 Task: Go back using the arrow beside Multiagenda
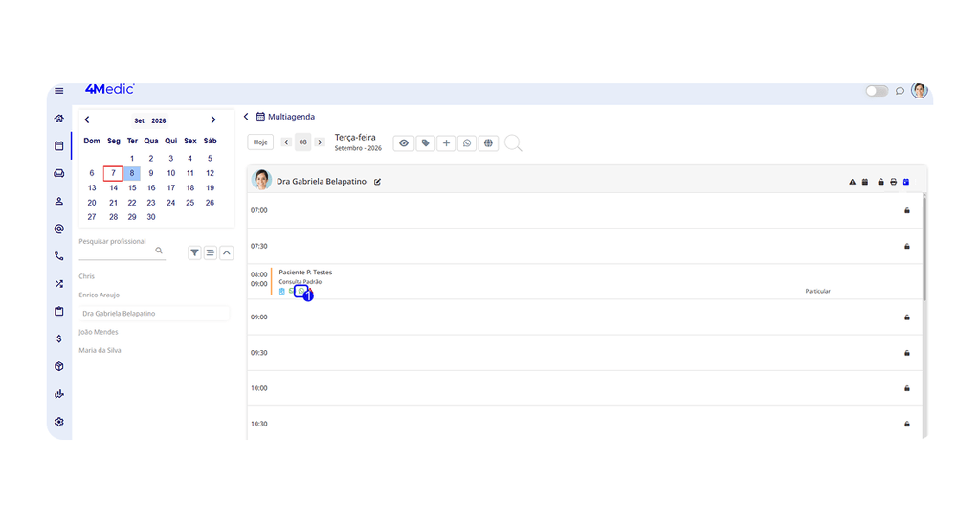[x=246, y=117]
